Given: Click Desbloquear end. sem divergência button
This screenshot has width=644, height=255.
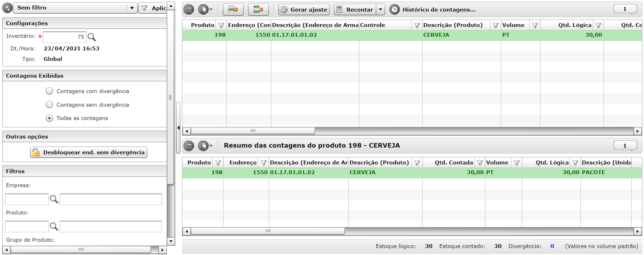Looking at the screenshot, I should tap(89, 152).
